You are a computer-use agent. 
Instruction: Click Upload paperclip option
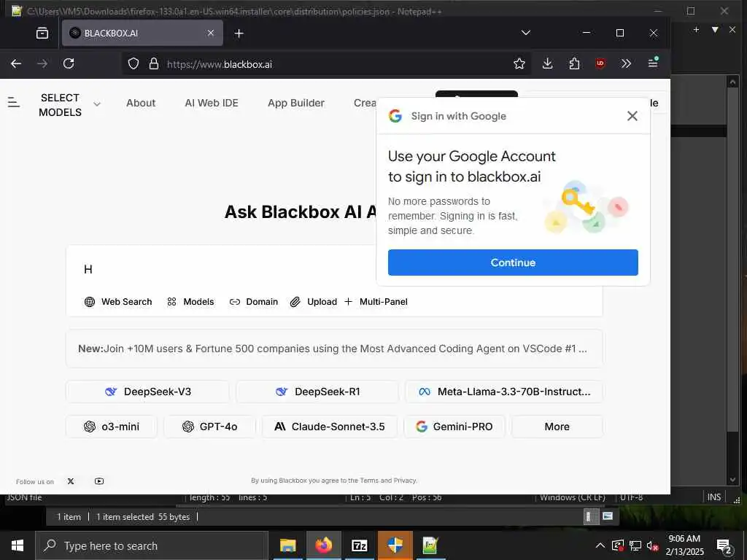(x=314, y=302)
